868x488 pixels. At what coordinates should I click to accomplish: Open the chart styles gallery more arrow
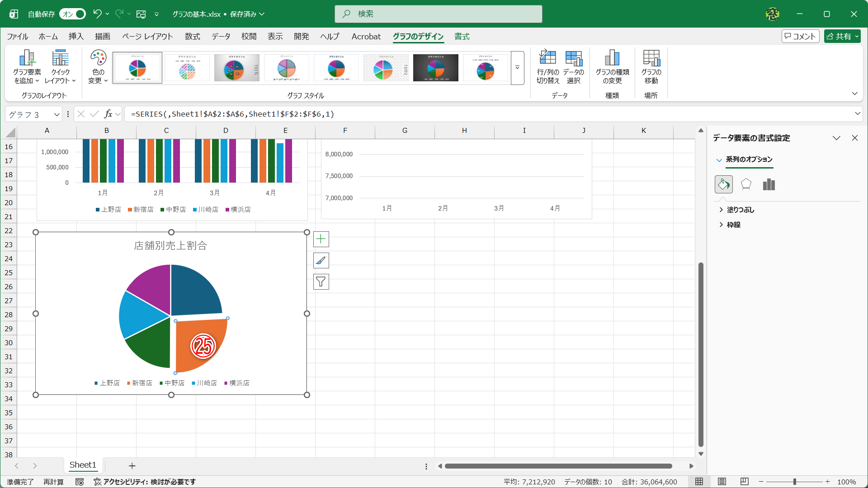point(517,68)
